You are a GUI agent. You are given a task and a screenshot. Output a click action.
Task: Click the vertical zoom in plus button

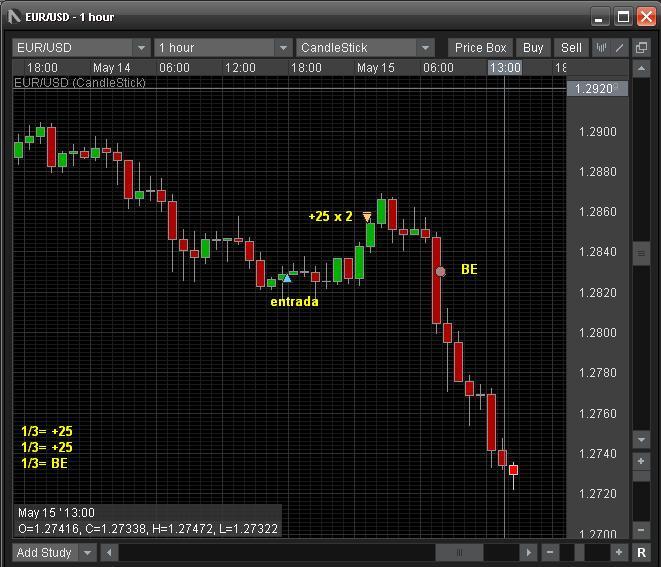[642, 461]
